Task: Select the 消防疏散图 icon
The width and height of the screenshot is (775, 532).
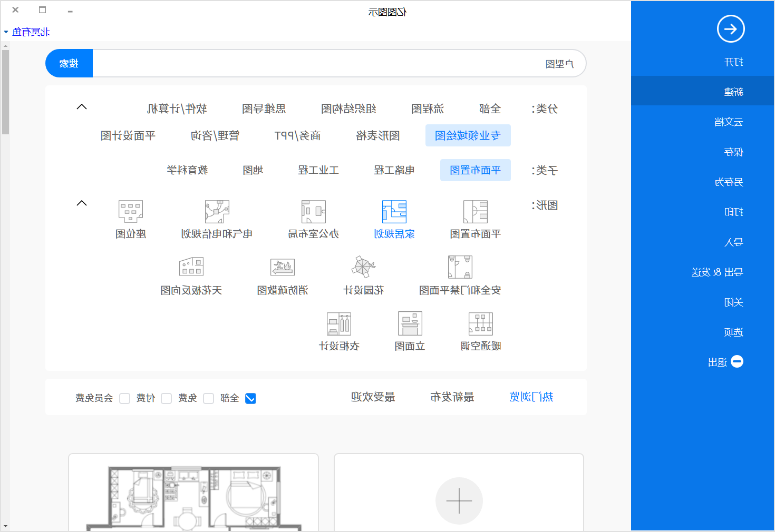Action: pyautogui.click(x=283, y=268)
